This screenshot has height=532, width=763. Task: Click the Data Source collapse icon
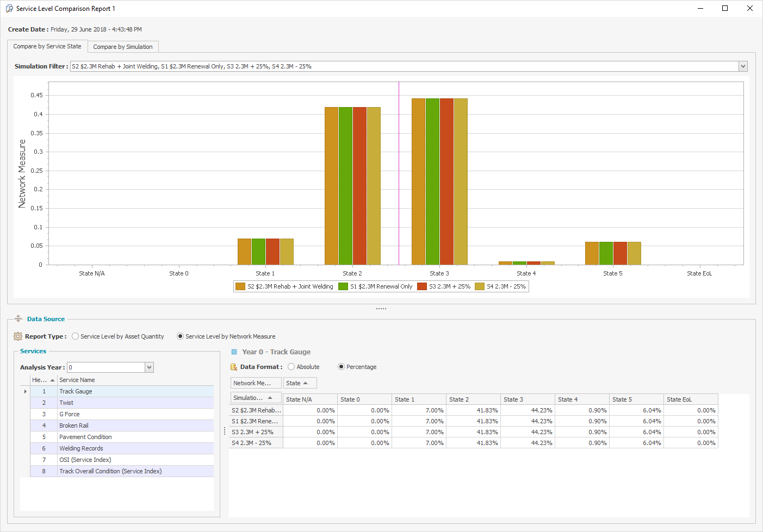click(18, 319)
